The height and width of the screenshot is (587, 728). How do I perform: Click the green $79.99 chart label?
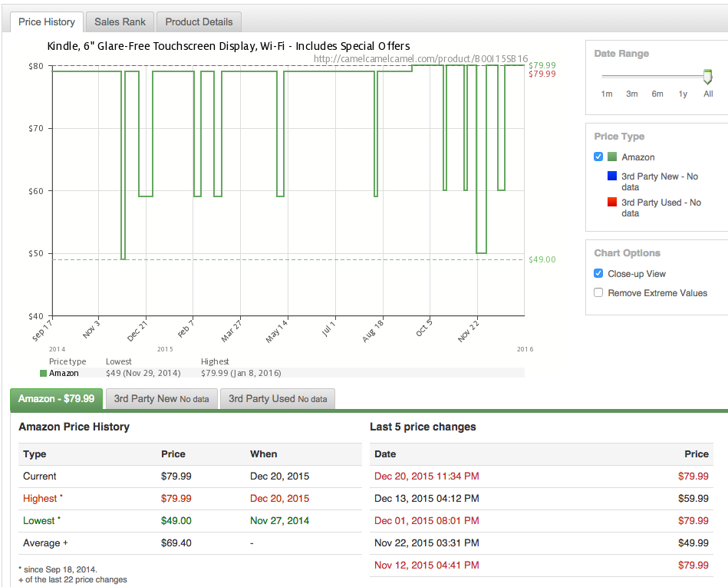(542, 65)
